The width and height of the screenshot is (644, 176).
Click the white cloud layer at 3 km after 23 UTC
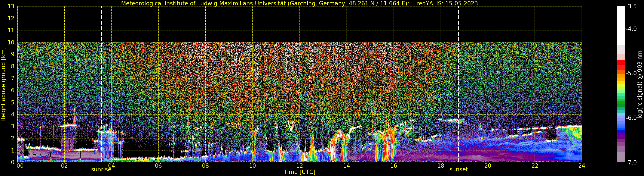click(569, 127)
